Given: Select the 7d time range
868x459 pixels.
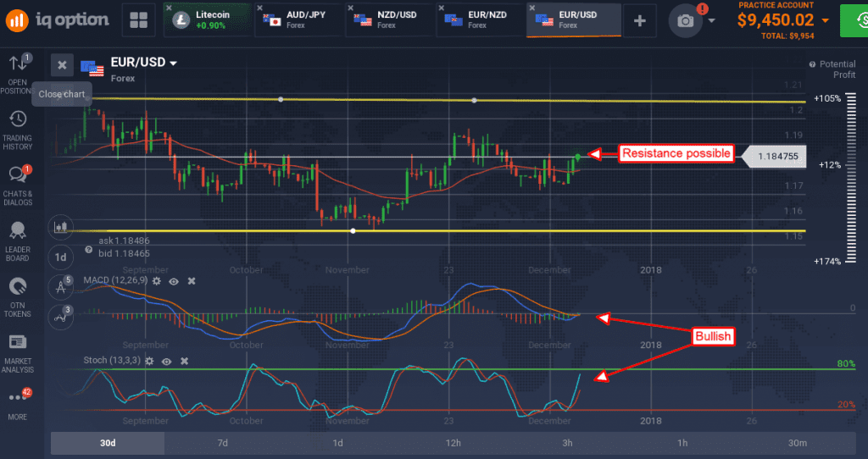Looking at the screenshot, I should (x=223, y=443).
